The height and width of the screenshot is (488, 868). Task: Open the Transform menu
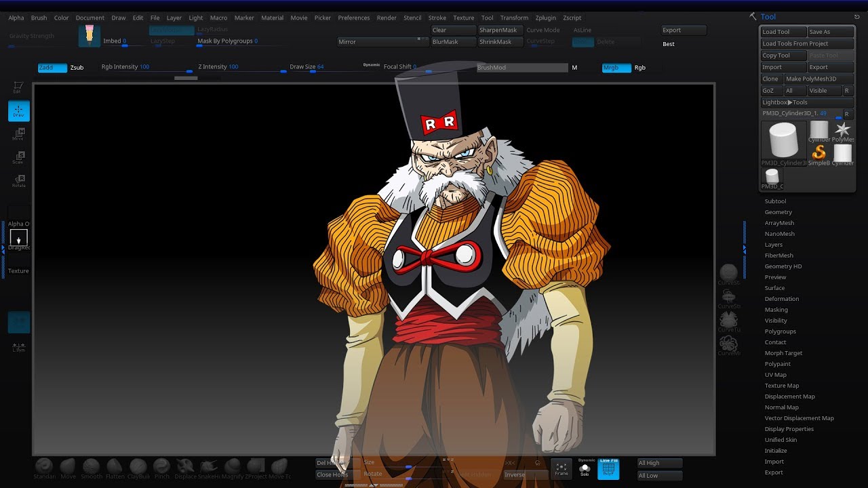514,18
